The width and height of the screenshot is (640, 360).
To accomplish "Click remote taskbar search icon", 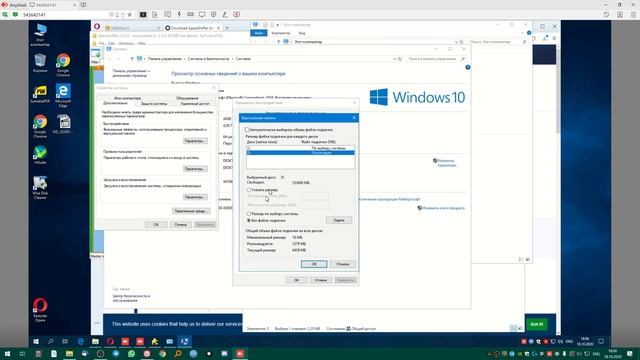I will tap(51, 341).
